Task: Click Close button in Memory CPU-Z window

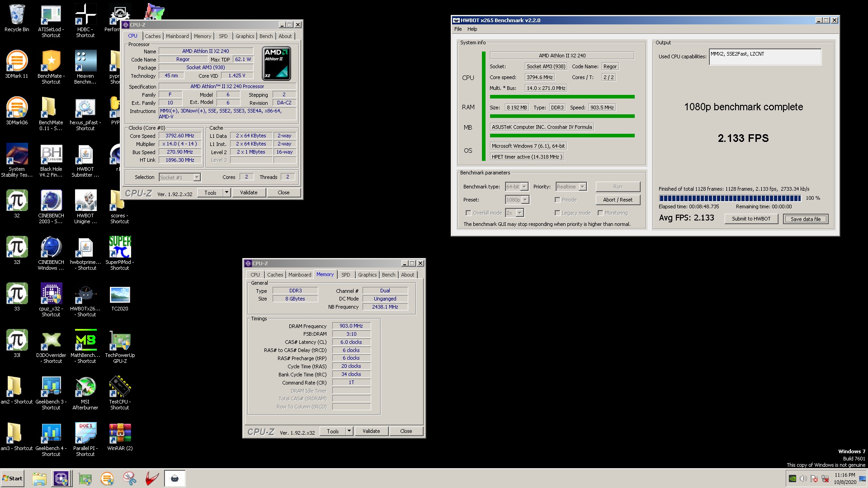Action: 406,431
